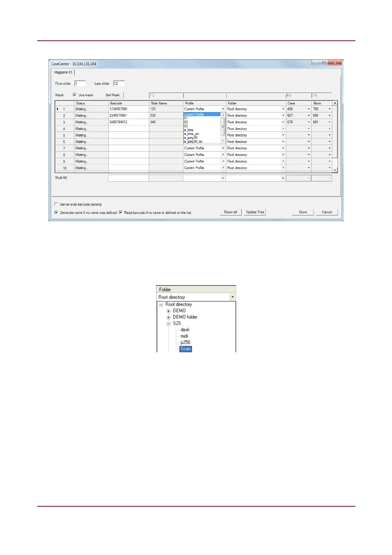392x555 pixels.
Task: Select profile 'a_bmp' from the list
Action: tap(202, 130)
